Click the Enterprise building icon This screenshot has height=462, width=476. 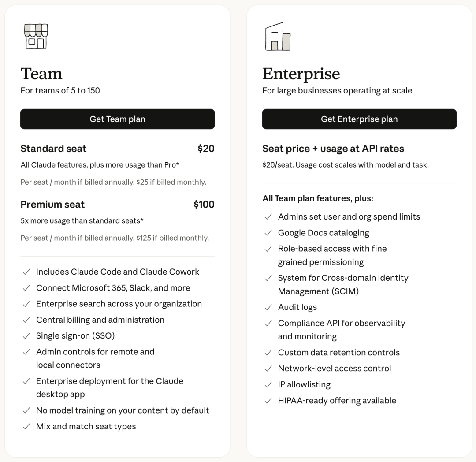278,37
